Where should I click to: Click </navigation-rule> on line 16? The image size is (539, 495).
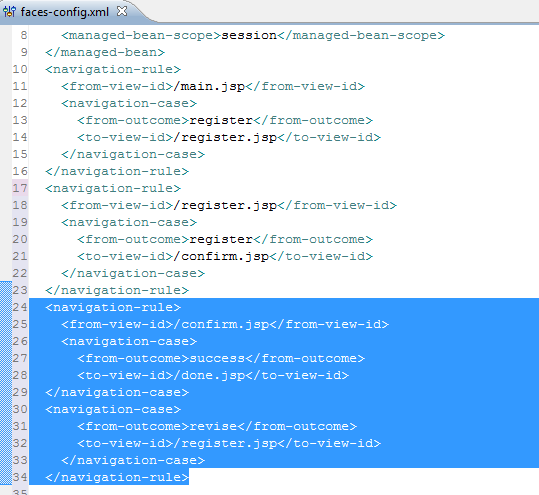coord(117,171)
